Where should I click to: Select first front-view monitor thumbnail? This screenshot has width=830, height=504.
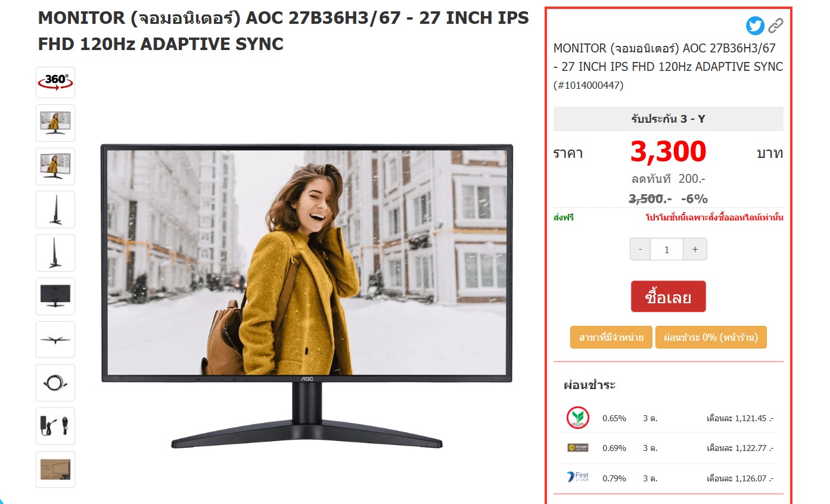point(55,123)
